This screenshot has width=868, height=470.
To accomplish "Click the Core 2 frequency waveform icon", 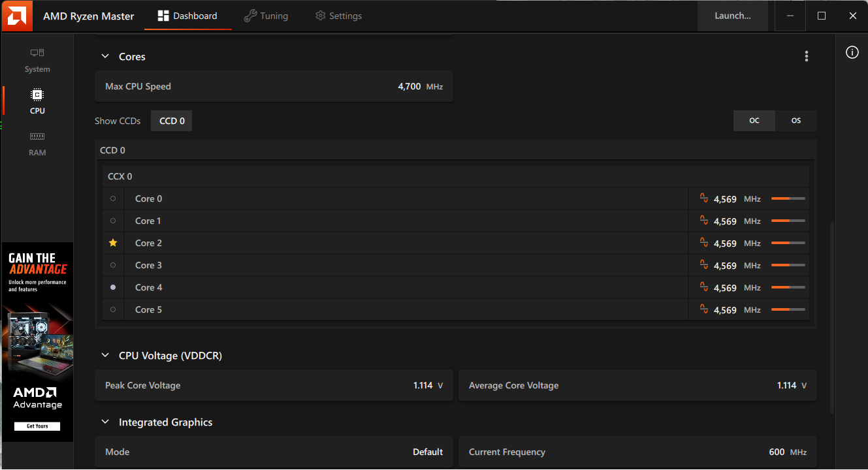I will coord(704,242).
